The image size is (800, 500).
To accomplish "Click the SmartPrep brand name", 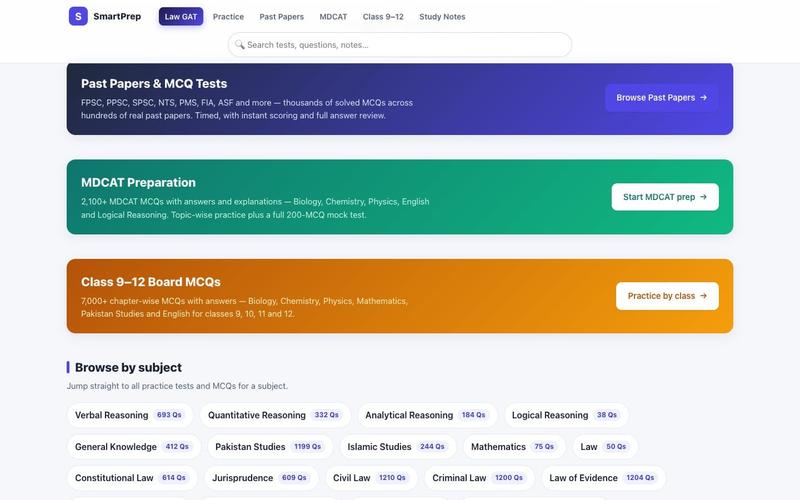I will [117, 16].
